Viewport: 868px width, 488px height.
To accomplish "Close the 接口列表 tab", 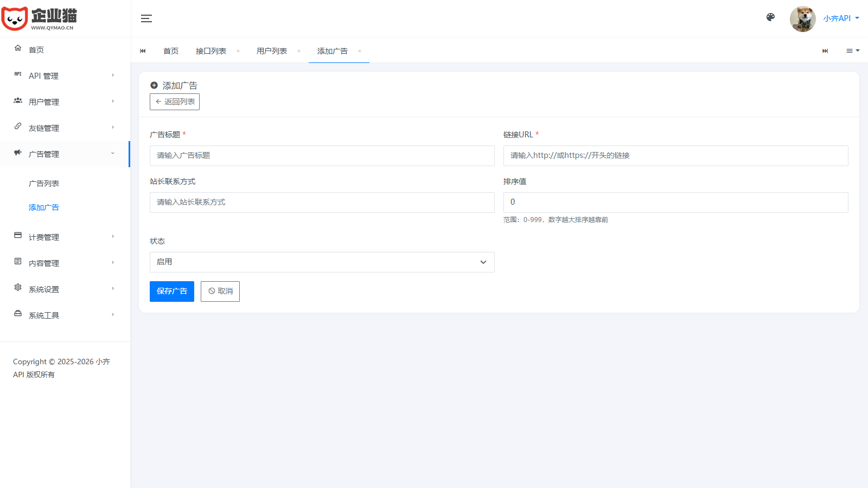I will click(238, 51).
